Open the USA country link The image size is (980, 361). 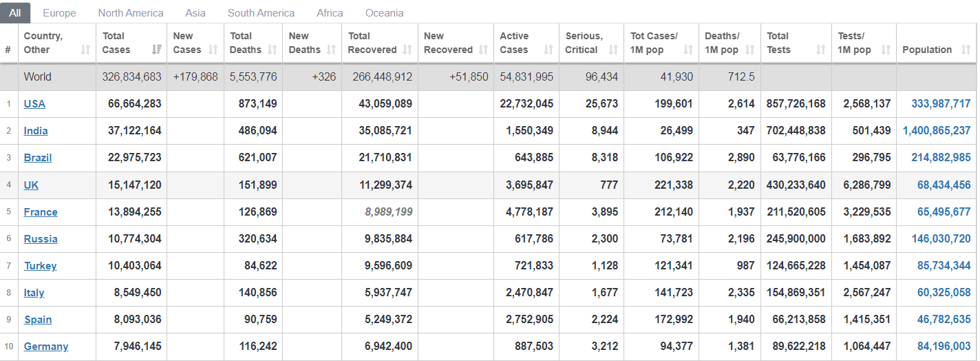coord(34,104)
